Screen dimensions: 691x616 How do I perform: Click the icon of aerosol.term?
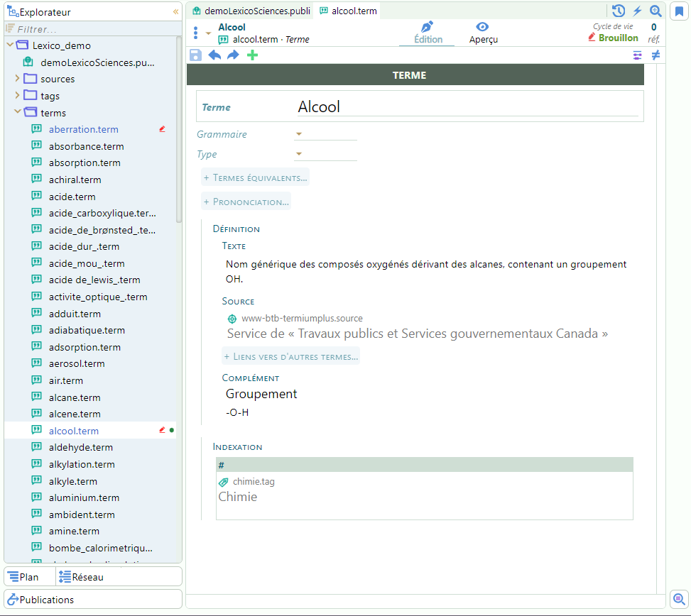(x=37, y=363)
